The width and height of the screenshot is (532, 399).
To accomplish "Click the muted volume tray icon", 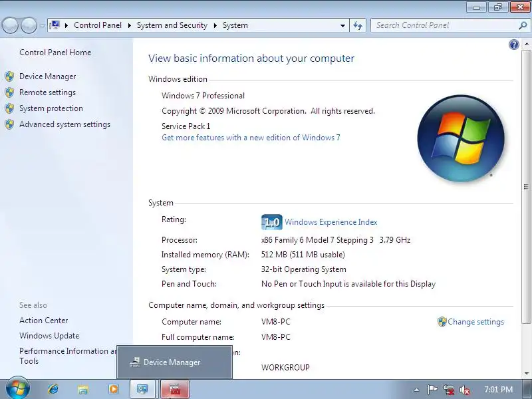I will click(464, 390).
